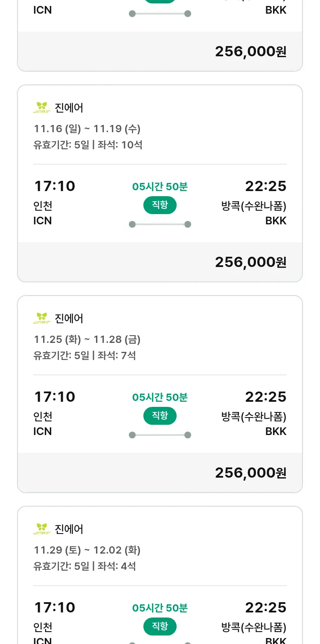Select 256,000원 price on 11.16 flight
This screenshot has width=320, height=644.
[250, 262]
